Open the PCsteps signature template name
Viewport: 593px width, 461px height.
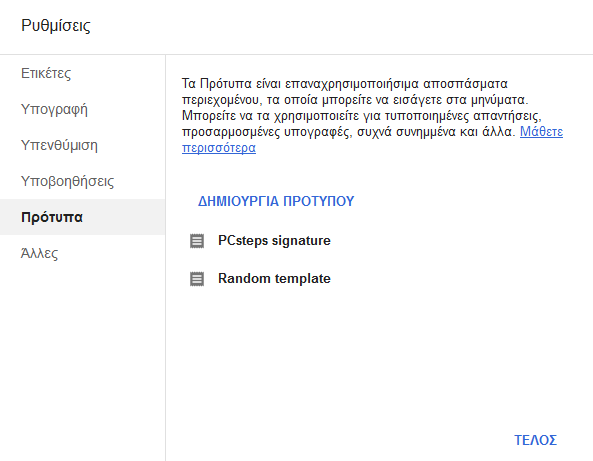tap(274, 241)
